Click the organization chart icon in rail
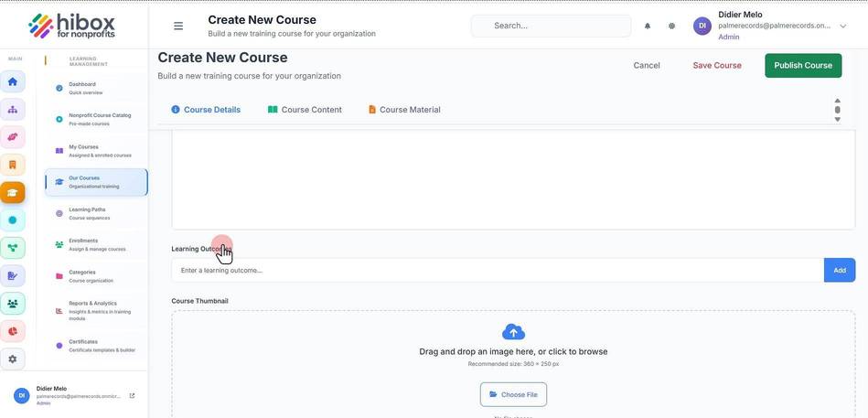This screenshot has width=868, height=418. 12,110
